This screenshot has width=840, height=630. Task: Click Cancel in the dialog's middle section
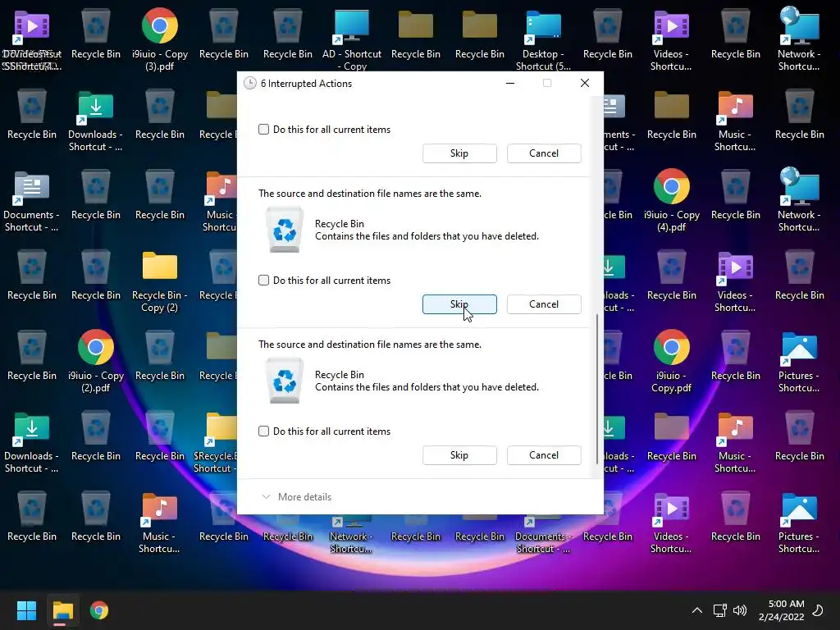[x=544, y=304]
